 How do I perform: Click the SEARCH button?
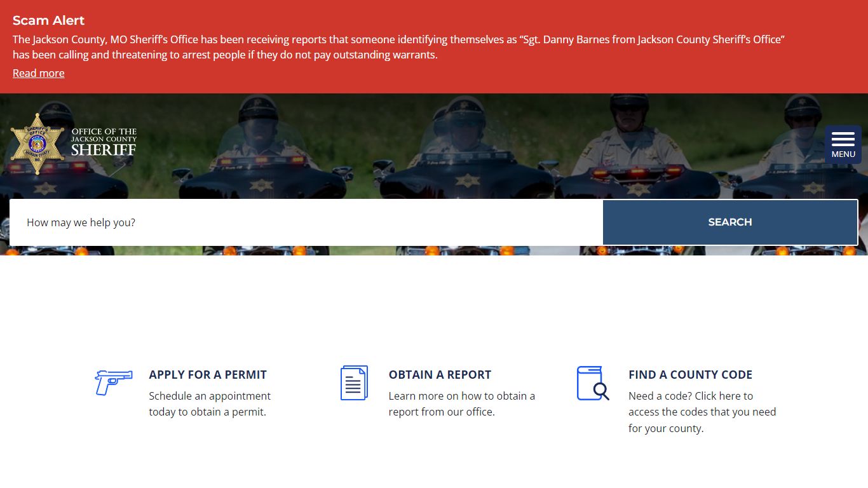(730, 222)
